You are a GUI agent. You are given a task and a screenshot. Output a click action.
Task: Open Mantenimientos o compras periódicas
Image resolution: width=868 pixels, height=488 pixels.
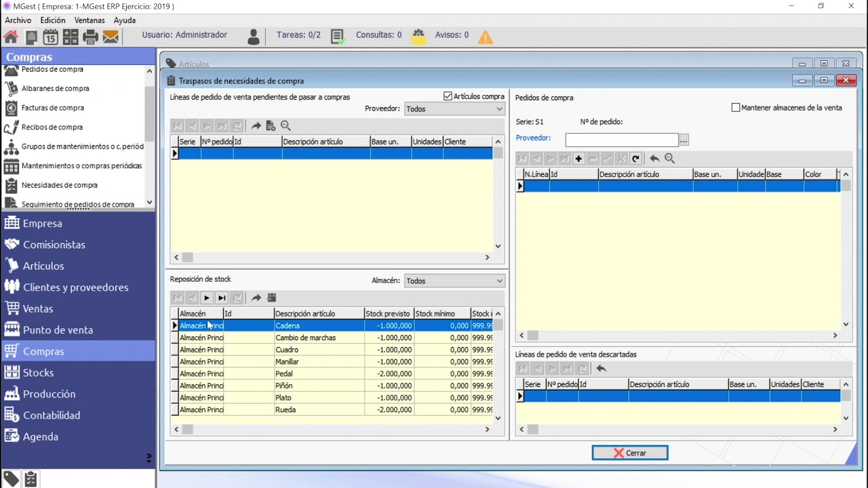pos(82,166)
